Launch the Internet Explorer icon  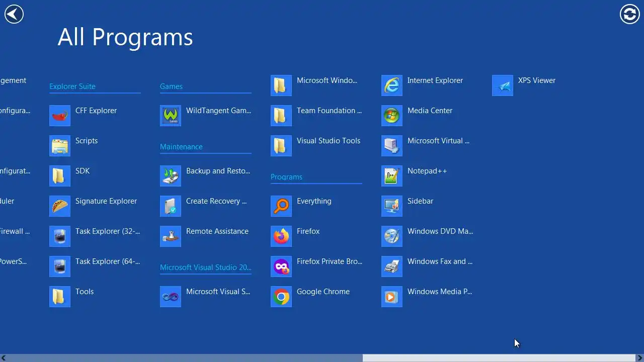(x=392, y=85)
